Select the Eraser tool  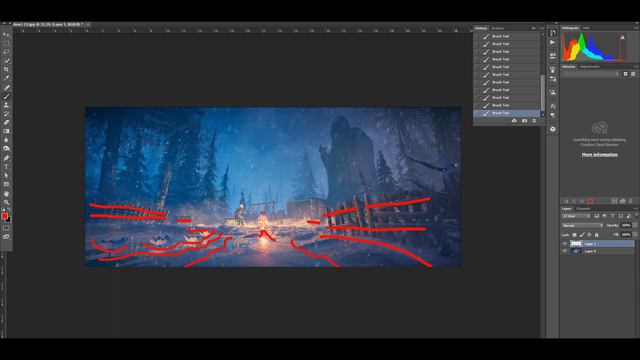click(6, 122)
